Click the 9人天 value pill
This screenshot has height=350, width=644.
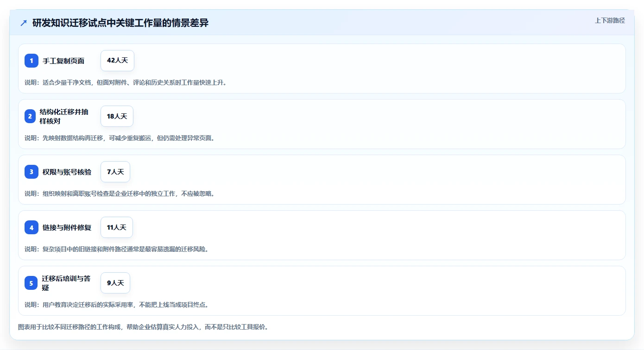(x=115, y=283)
